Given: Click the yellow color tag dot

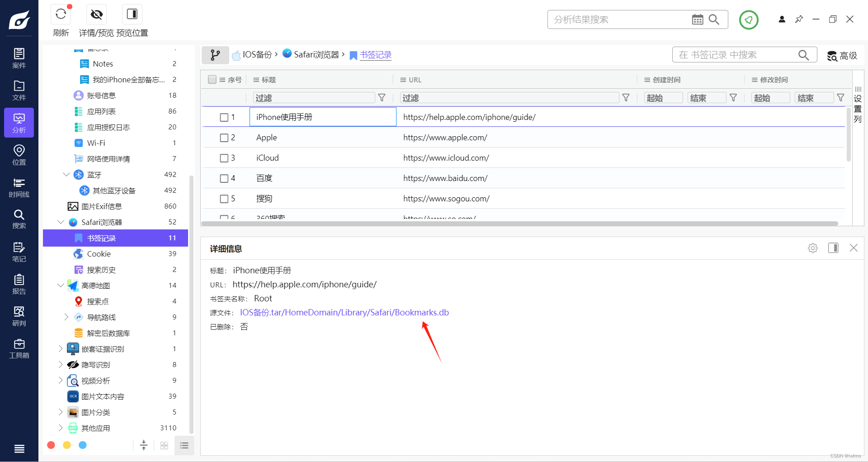Looking at the screenshot, I should [67, 445].
